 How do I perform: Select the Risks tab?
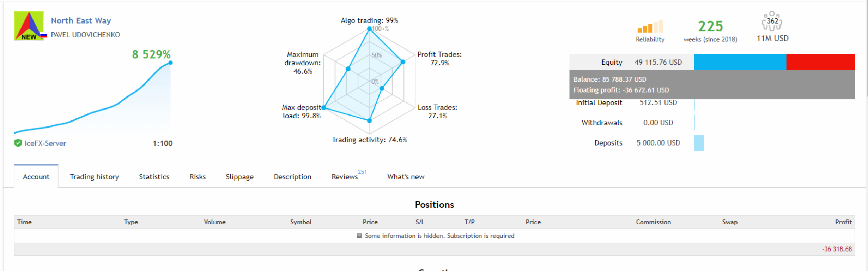(197, 177)
